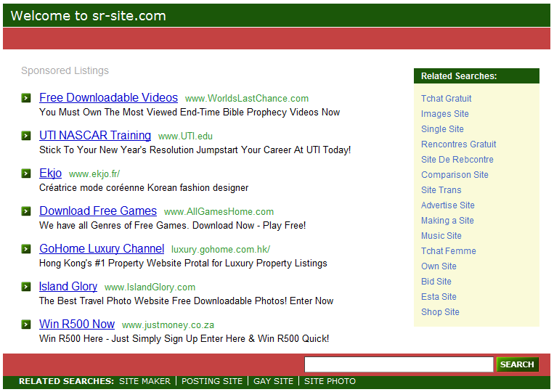
Task: Open SITE MAKER in the footer bar
Action: [145, 381]
